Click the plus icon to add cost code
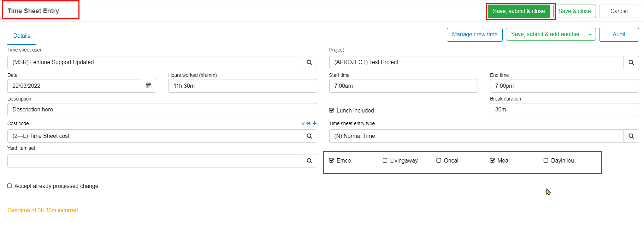The height and width of the screenshot is (226, 644). [x=314, y=123]
